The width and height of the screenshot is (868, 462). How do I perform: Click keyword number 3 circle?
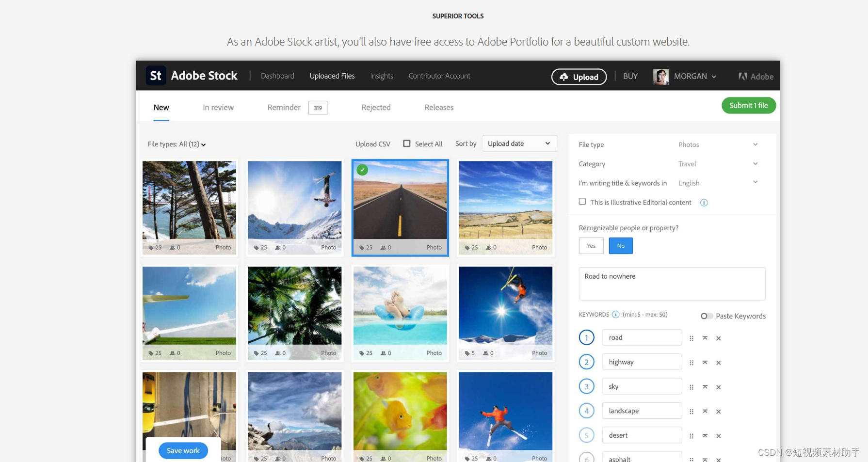(586, 386)
